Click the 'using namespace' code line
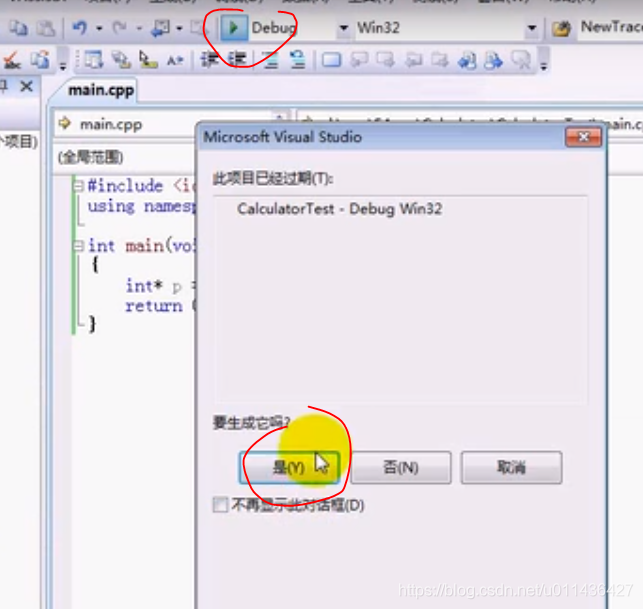Screen dimensions: 643x609 (x=141, y=206)
